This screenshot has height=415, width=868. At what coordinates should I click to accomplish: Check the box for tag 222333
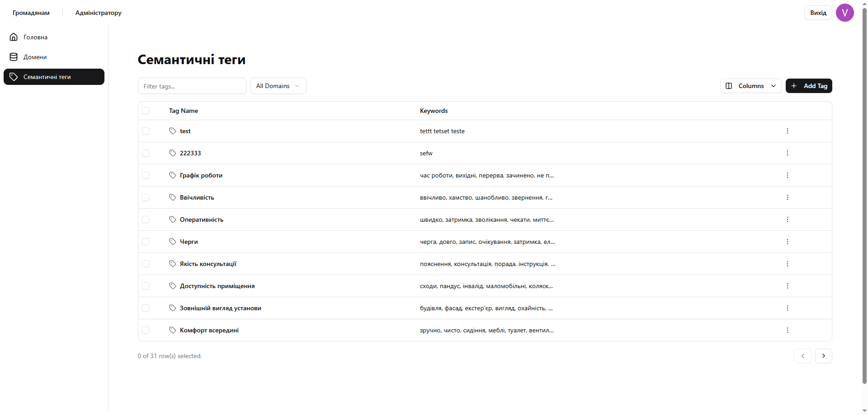pos(146,153)
